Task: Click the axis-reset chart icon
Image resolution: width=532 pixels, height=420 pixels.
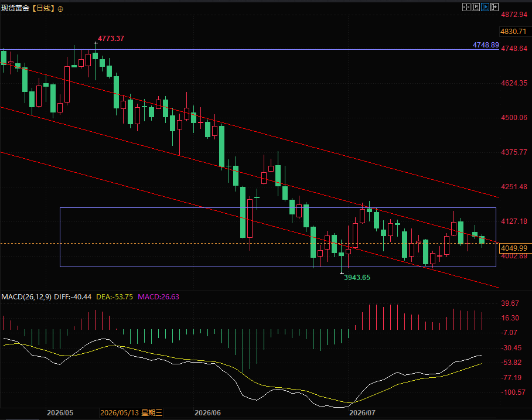Action: point(476,7)
